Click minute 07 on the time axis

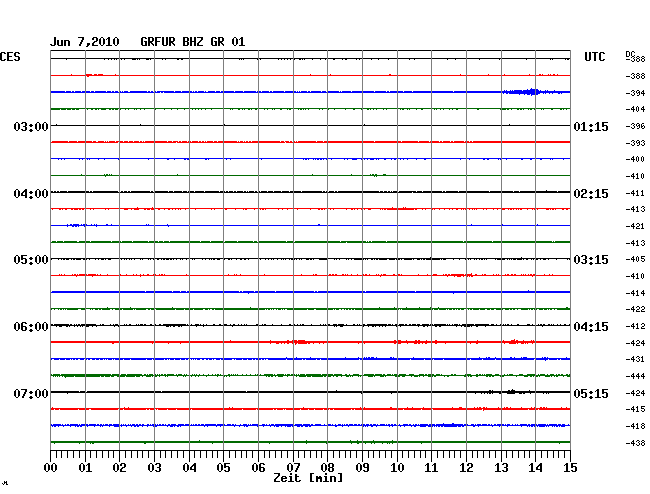[x=293, y=468]
